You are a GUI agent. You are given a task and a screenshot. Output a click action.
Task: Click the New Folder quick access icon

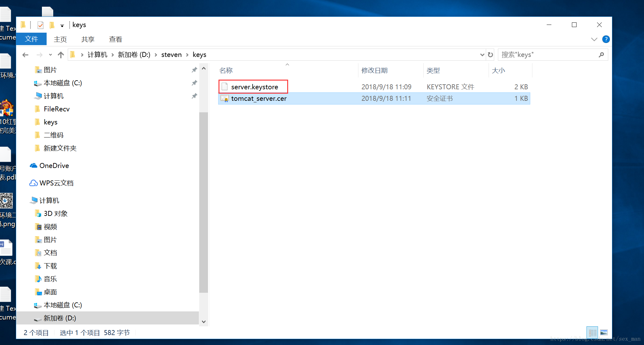52,25
